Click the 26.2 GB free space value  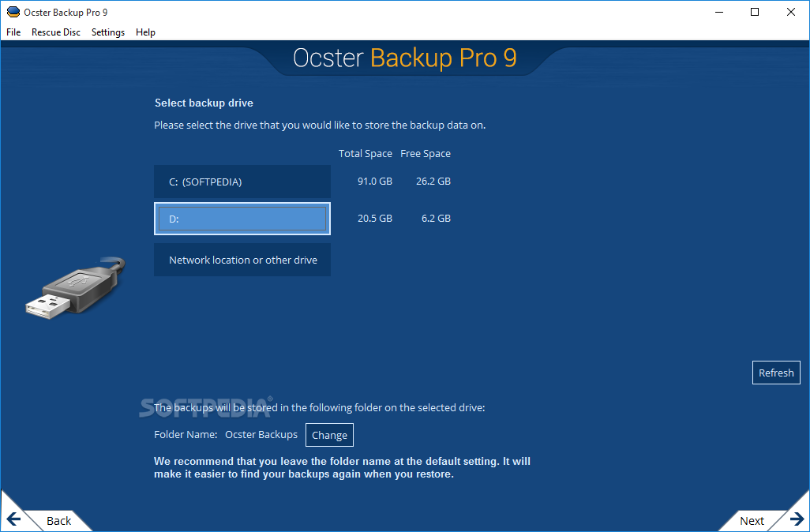(433, 182)
